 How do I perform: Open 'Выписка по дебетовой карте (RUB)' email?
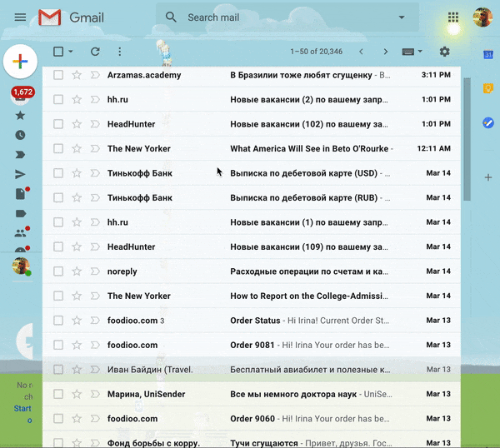252,197
